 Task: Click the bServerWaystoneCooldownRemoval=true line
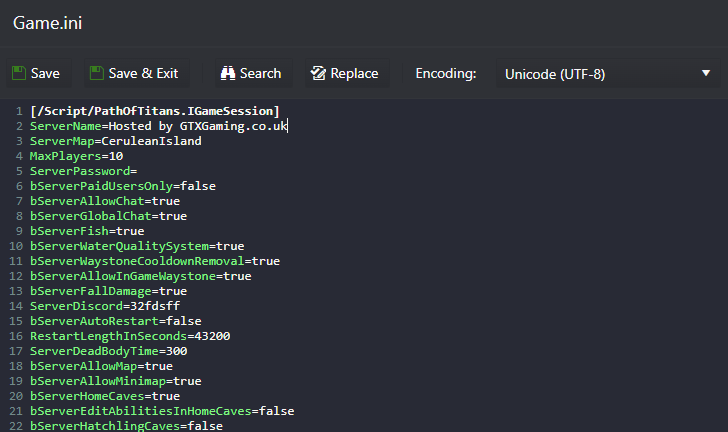155,261
